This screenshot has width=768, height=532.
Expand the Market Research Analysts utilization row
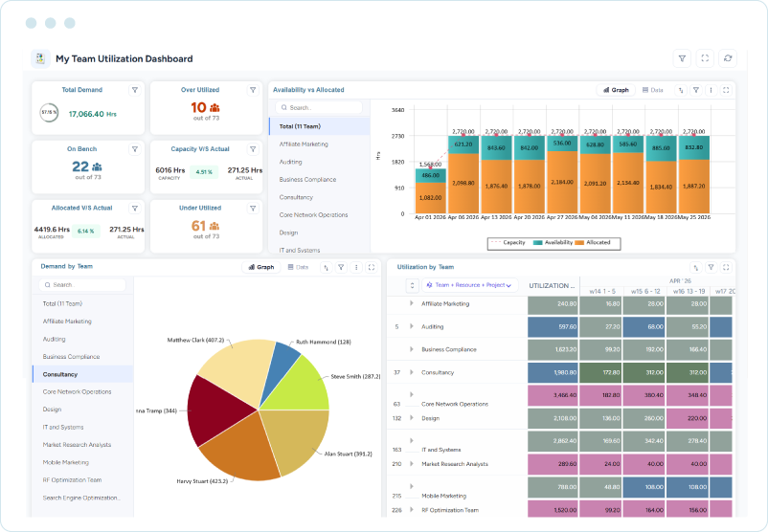pos(412,463)
